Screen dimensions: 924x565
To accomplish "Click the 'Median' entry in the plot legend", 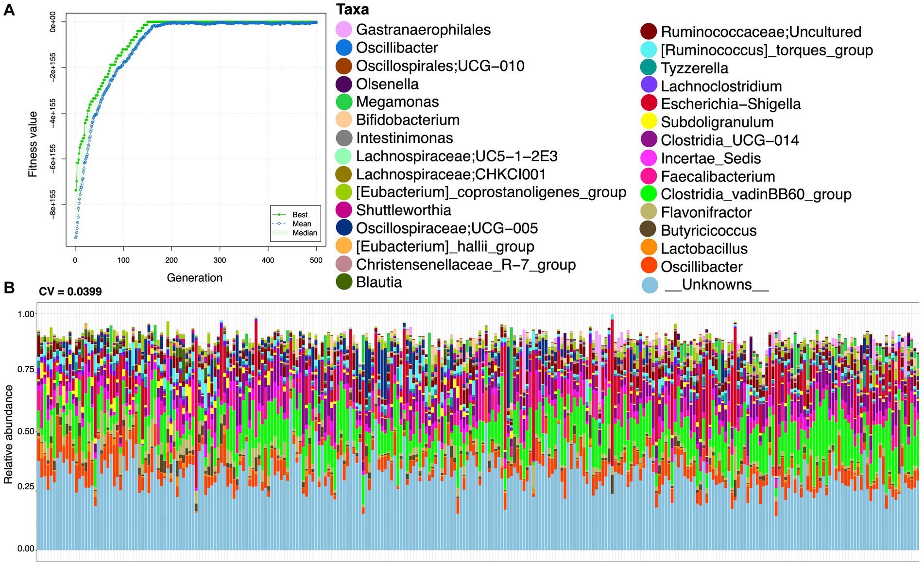I will pyautogui.click(x=305, y=233).
